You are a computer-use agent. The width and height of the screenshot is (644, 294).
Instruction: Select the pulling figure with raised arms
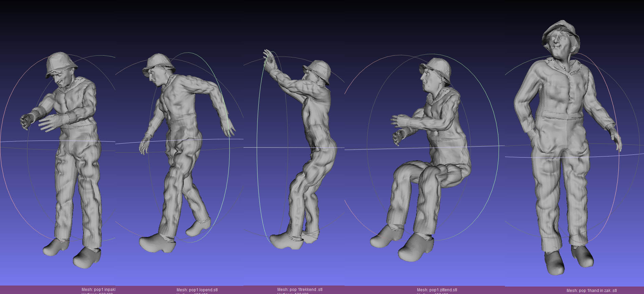pos(300,149)
